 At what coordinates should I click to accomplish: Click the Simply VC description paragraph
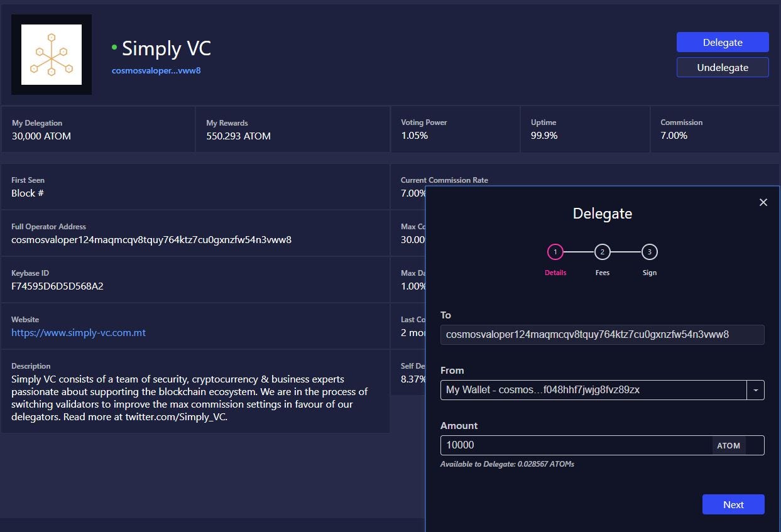point(190,398)
